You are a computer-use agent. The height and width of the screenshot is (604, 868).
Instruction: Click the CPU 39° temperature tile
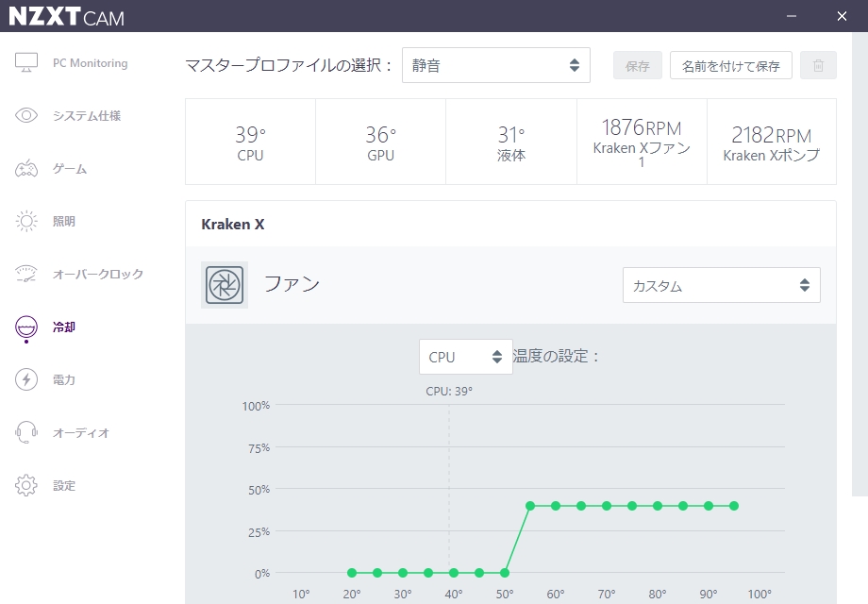pyautogui.click(x=250, y=142)
